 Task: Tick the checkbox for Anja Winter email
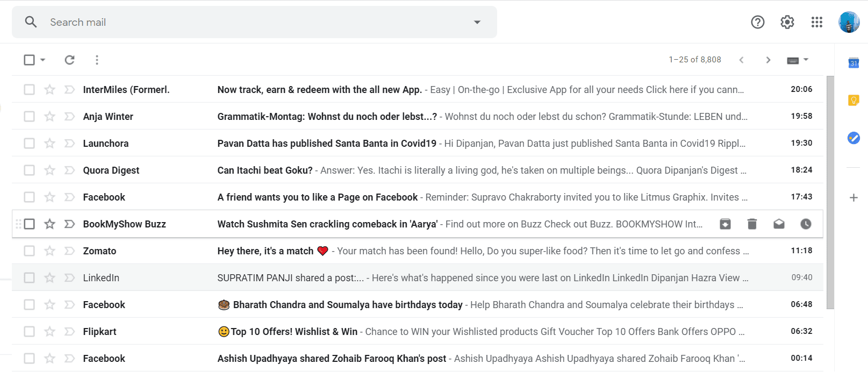(30, 117)
